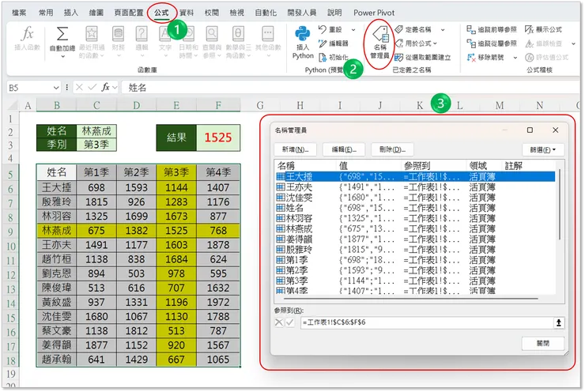Viewport: 585px width, 392px height.
Task: Click the formula bar fx insert function icon
Action: click(x=106, y=87)
